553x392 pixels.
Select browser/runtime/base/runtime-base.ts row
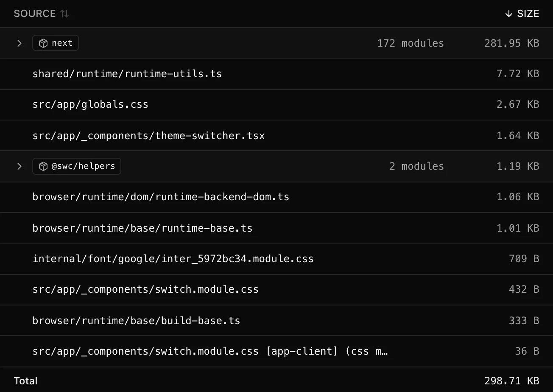[x=276, y=228]
